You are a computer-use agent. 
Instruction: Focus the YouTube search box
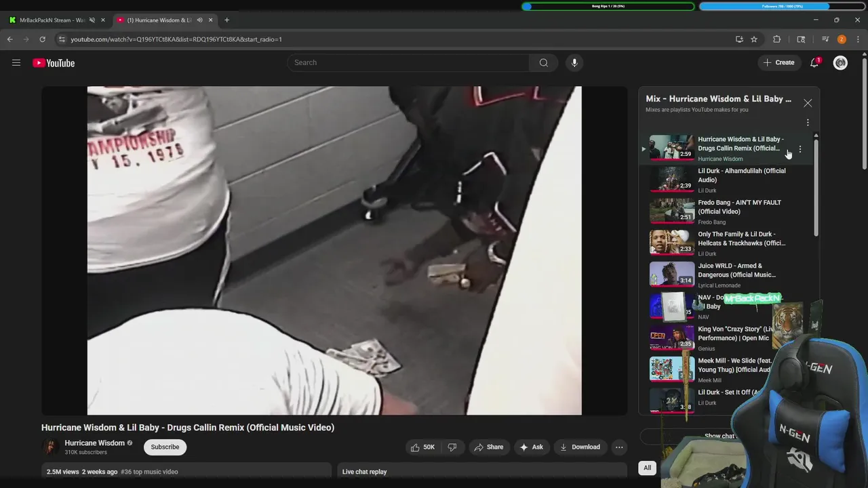coord(408,63)
